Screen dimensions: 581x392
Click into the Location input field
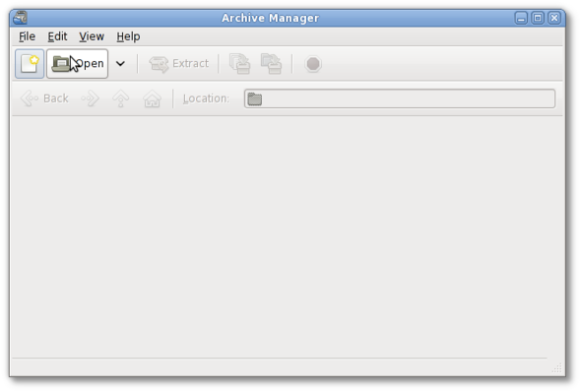point(400,98)
